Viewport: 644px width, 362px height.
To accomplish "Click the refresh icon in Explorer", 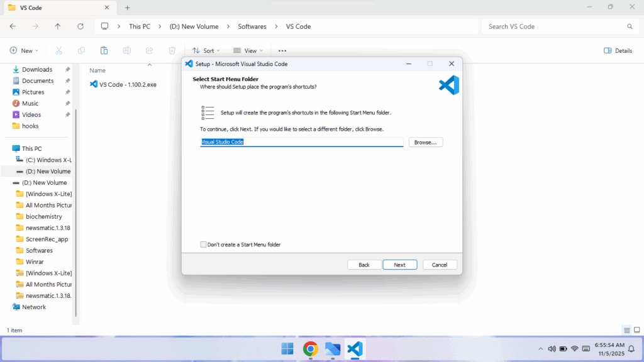I will pos(80,26).
